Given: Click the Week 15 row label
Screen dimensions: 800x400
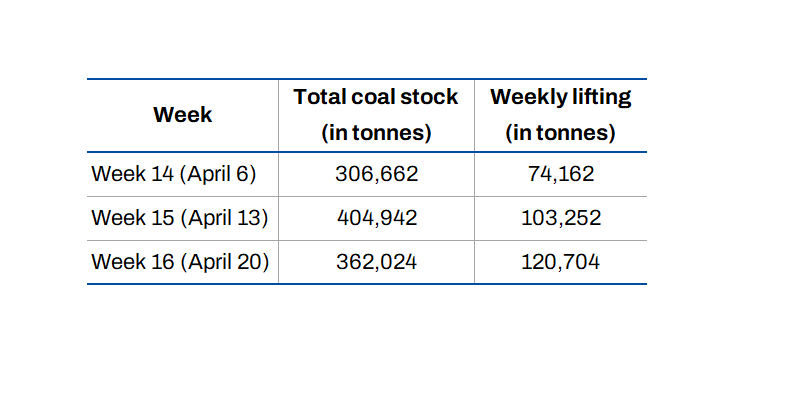Looking at the screenshot, I should click(x=133, y=218).
